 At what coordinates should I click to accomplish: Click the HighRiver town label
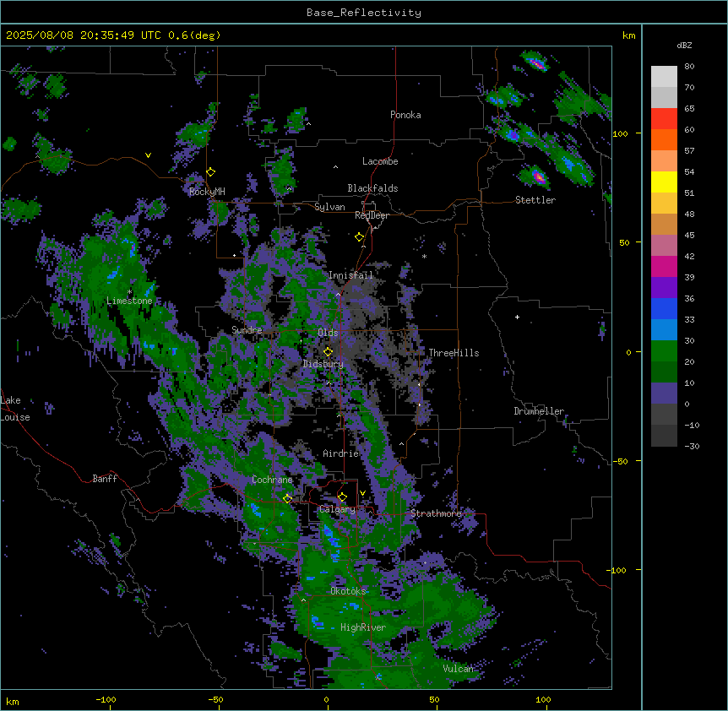(x=363, y=627)
